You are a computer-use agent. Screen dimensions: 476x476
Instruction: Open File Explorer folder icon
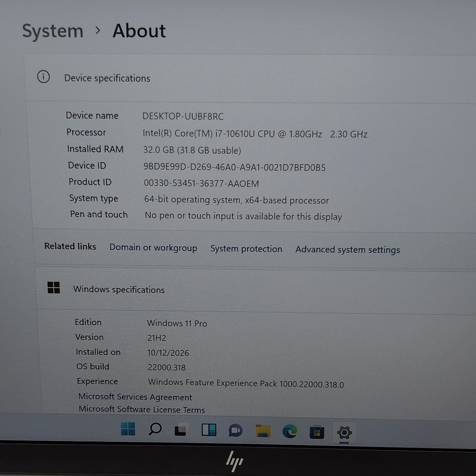pos(263,431)
